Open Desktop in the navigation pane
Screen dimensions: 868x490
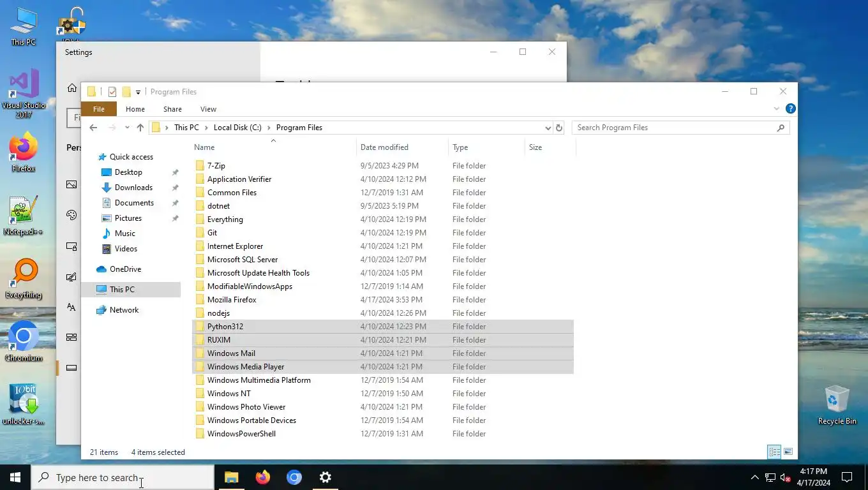pos(128,172)
